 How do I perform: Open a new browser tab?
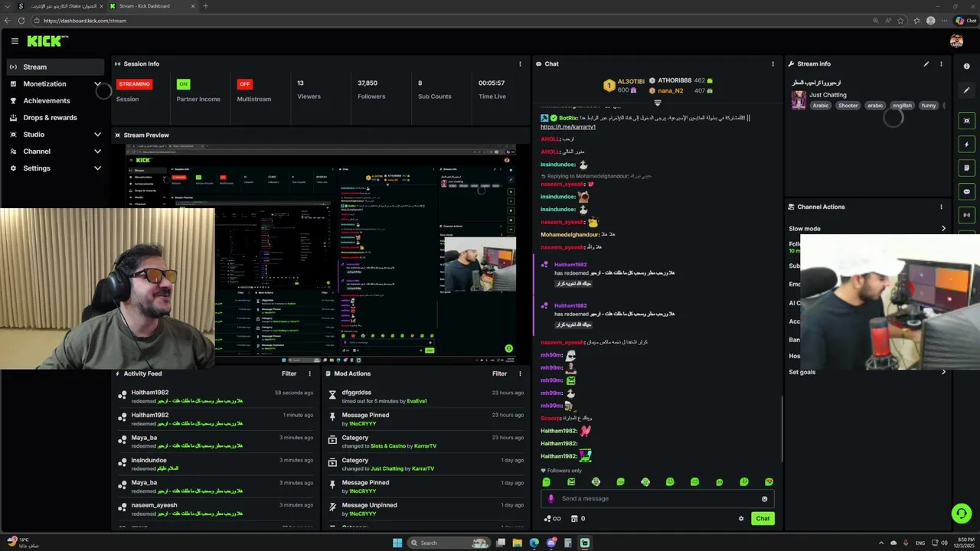coord(205,6)
